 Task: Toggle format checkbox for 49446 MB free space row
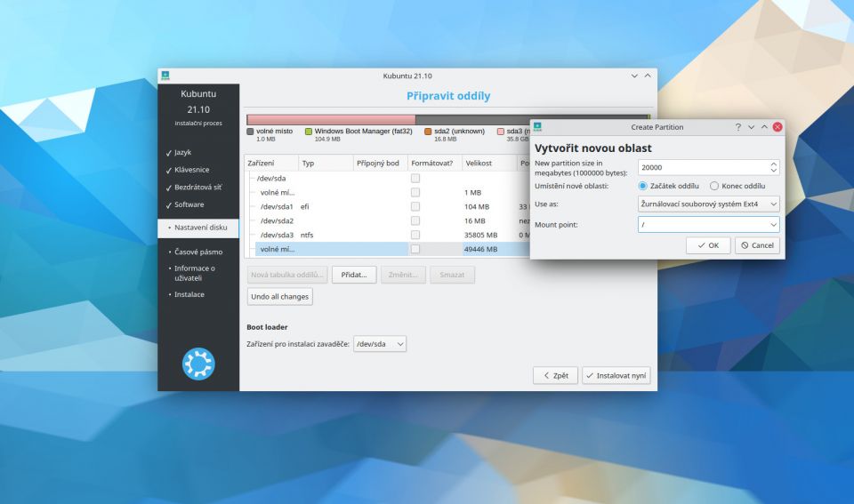coord(415,249)
